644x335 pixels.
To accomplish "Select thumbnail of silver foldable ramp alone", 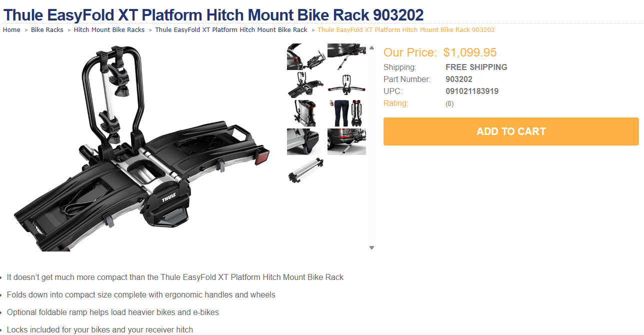I will pyautogui.click(x=306, y=170).
